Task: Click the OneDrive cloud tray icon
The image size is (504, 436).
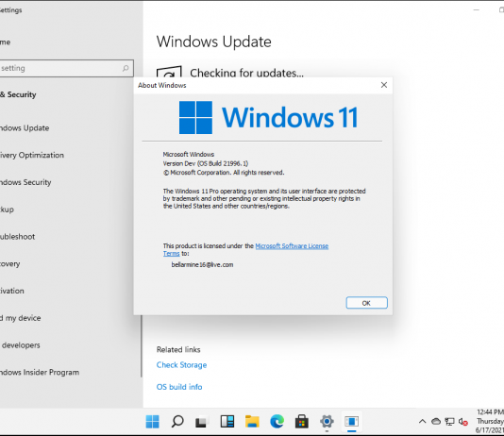Action: pyautogui.click(x=436, y=421)
